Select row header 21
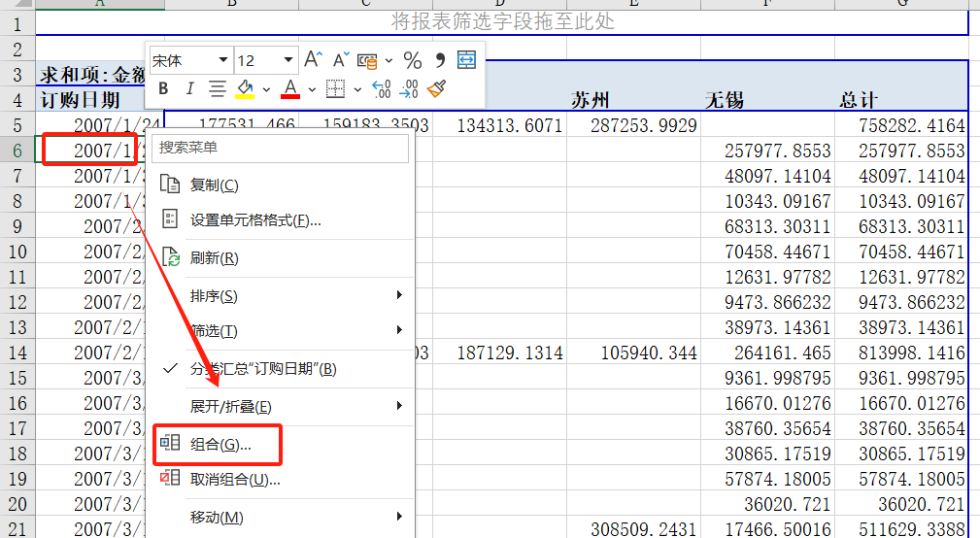This screenshot has height=538, width=980. (17, 528)
